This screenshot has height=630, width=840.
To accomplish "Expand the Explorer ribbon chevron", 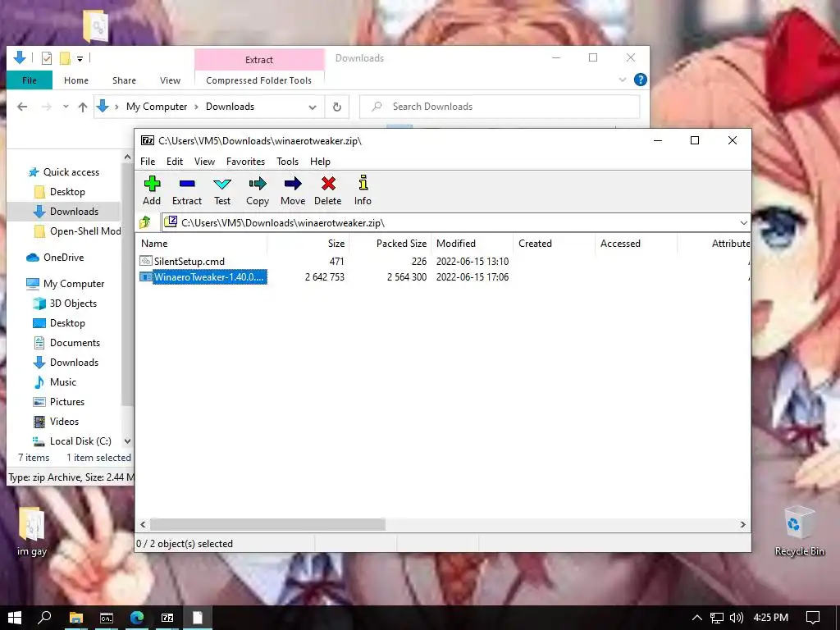I will [623, 80].
